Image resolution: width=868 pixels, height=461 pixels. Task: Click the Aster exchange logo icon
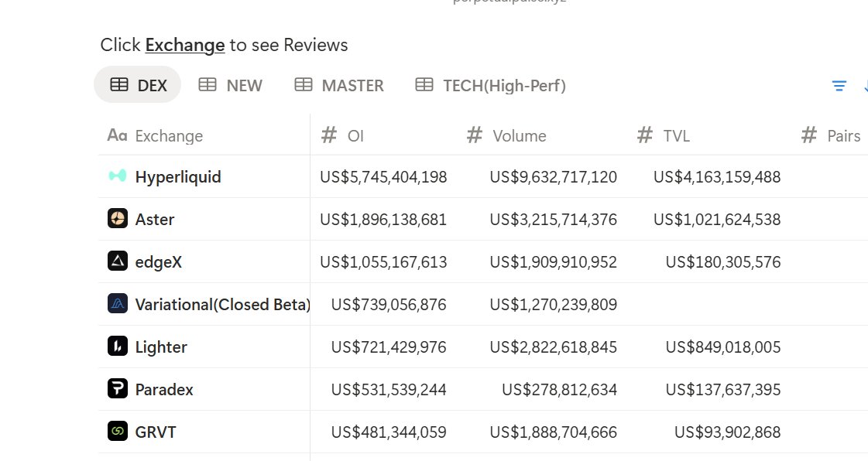coord(117,219)
